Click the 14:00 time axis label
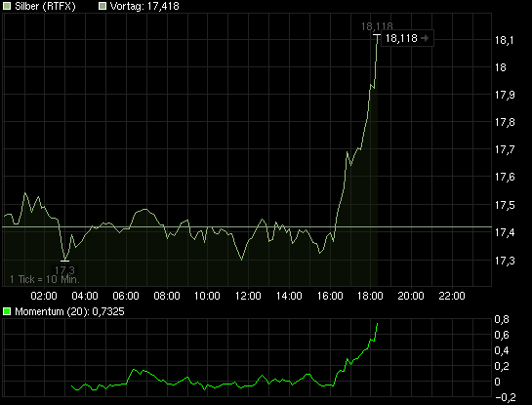 289,296
